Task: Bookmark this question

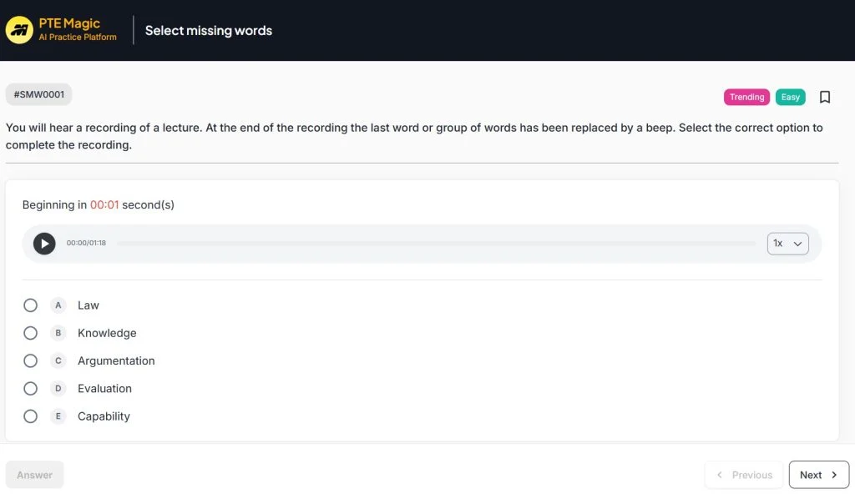Action: click(825, 97)
